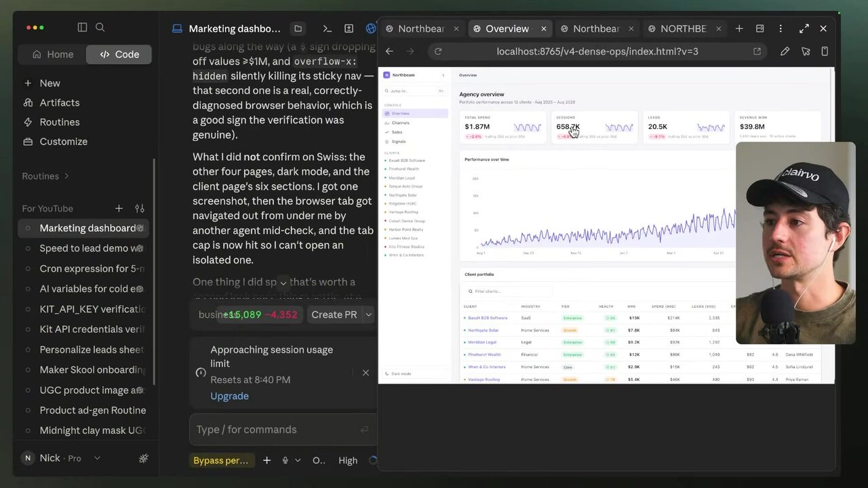Open search with the magnifier icon

pyautogui.click(x=100, y=27)
